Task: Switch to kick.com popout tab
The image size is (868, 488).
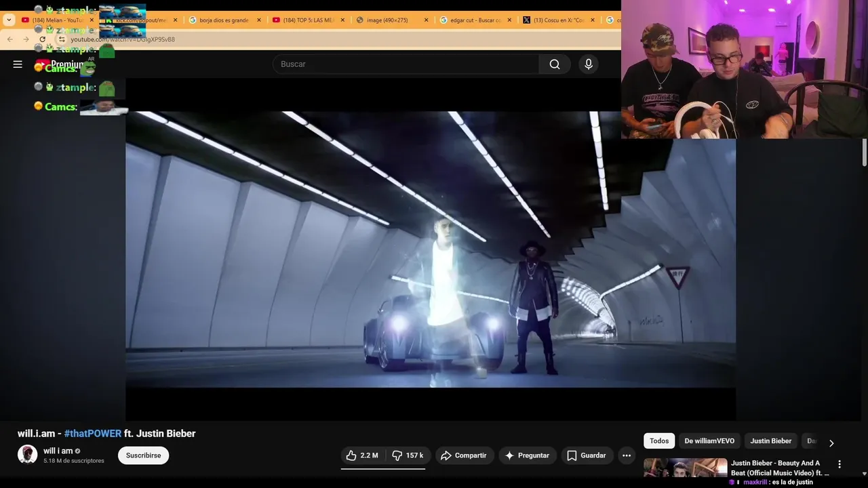Action: (140, 20)
